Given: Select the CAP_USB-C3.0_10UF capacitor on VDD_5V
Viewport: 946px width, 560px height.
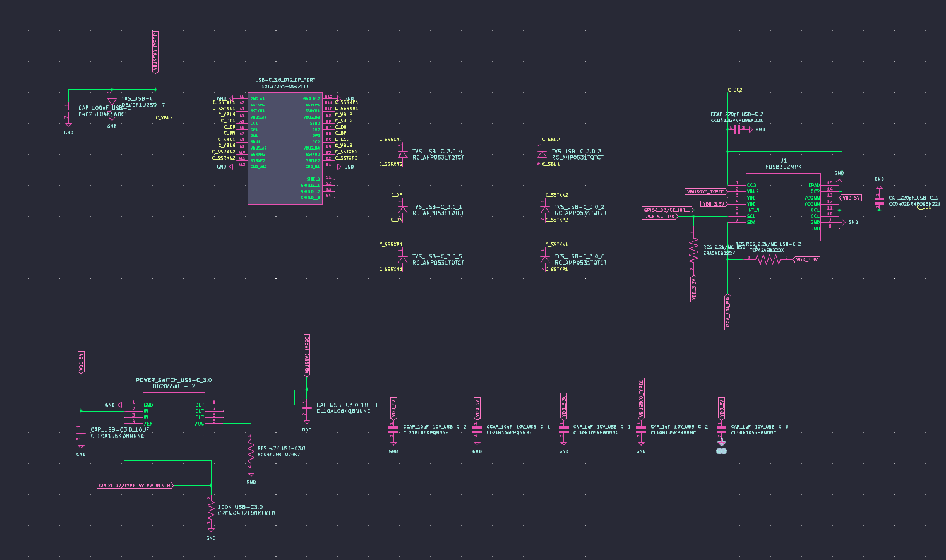Looking at the screenshot, I should coord(81,434).
